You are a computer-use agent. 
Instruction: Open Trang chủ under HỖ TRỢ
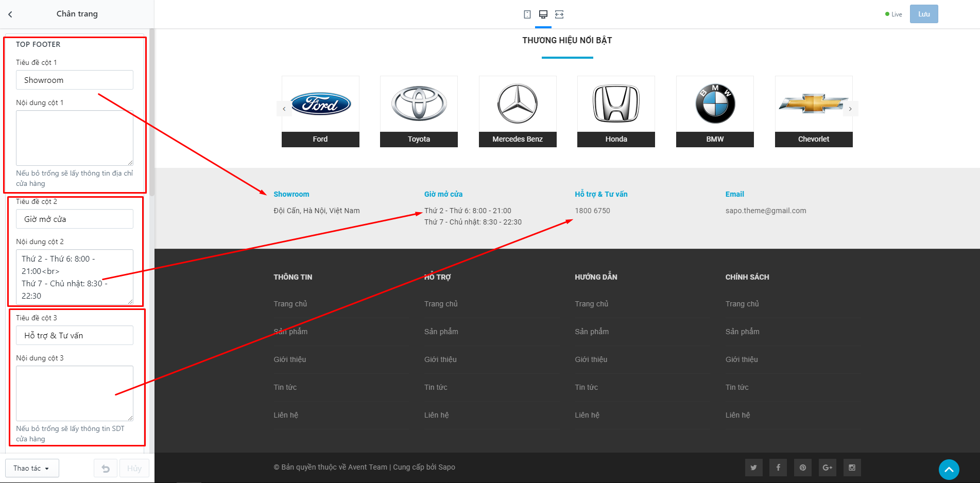(441, 304)
